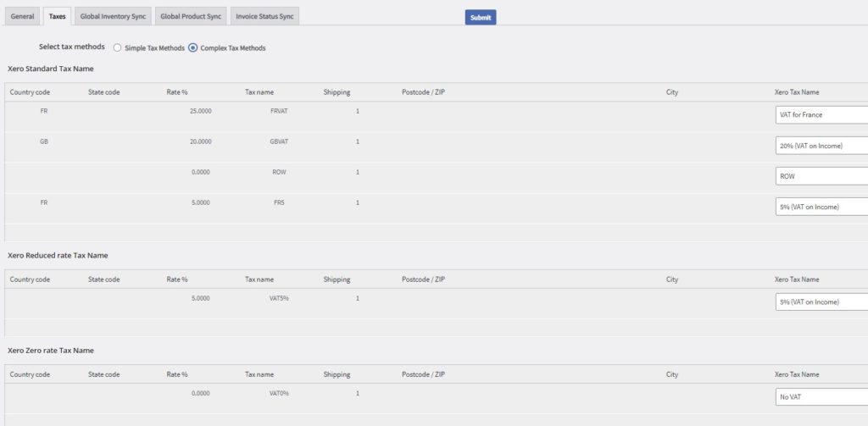
Task: Click the ROW tax name cell
Action: coord(279,172)
